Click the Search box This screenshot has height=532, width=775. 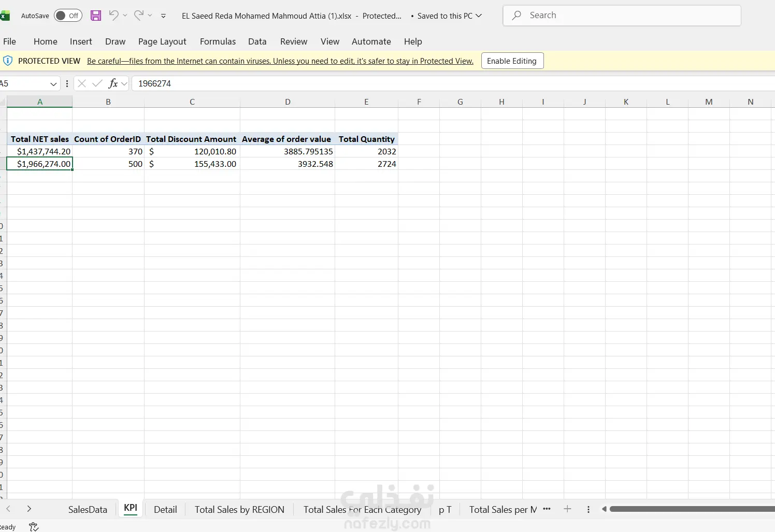622,16
